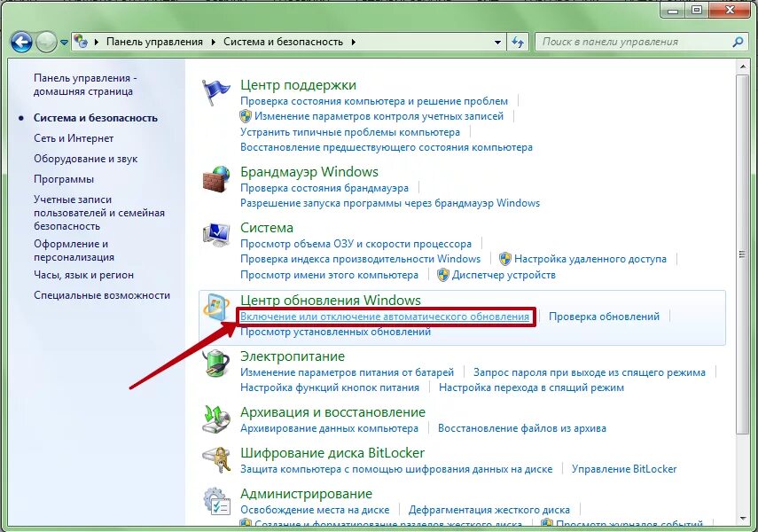Click Проверка обновлений link
Screen dimensions: 758x532
click(x=604, y=317)
